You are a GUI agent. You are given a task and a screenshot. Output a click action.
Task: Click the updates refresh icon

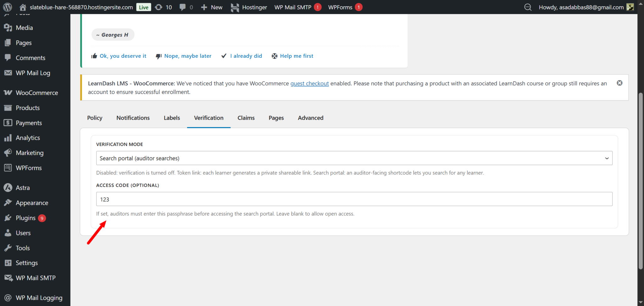(159, 7)
